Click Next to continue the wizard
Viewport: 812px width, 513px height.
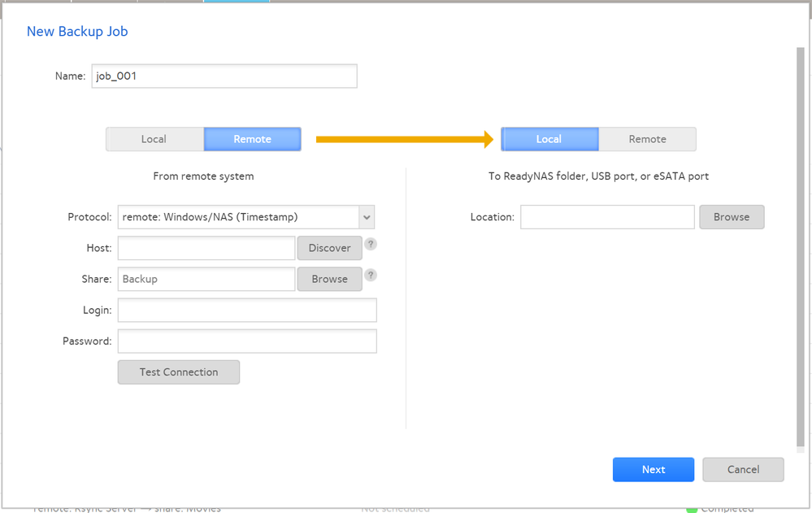click(x=653, y=469)
